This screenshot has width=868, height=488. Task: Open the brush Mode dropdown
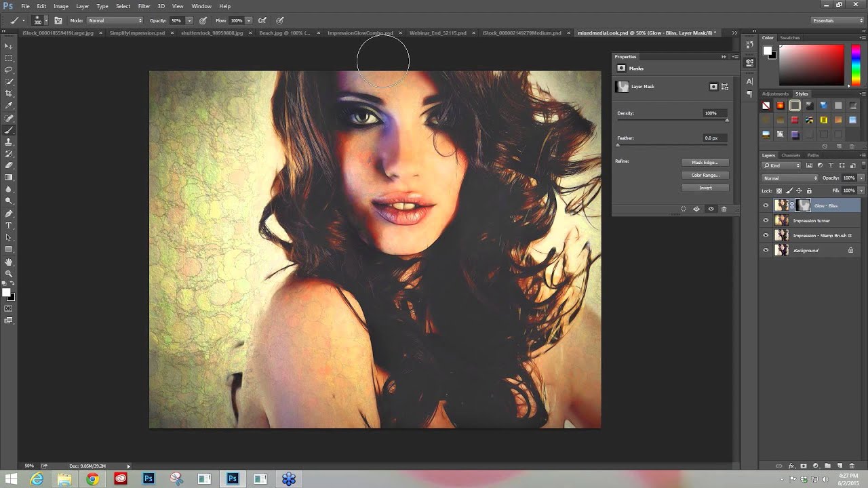[115, 20]
